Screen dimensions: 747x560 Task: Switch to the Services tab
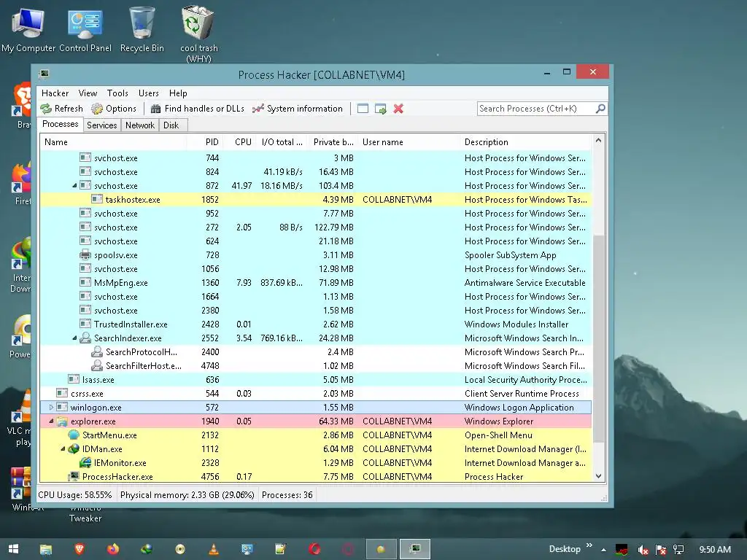click(101, 125)
